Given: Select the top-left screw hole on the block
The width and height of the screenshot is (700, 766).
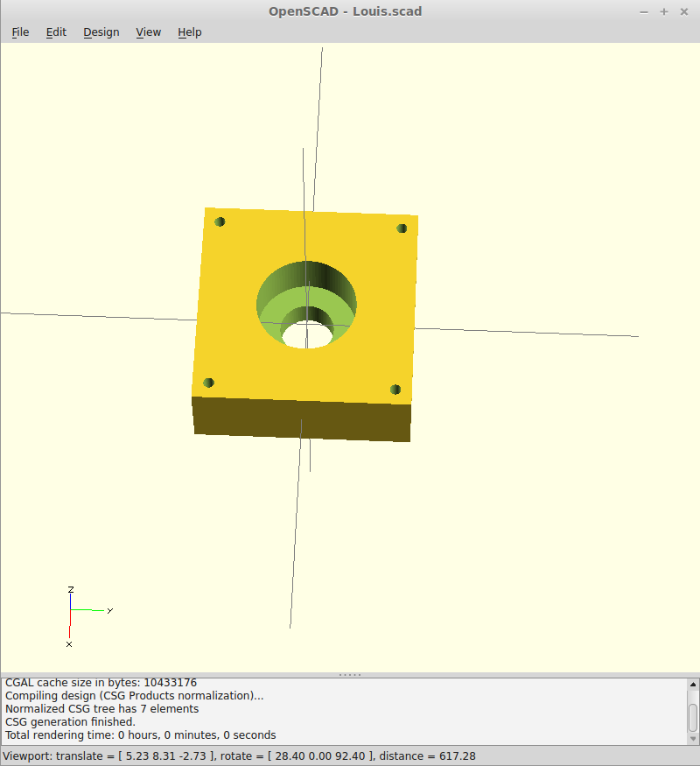Looking at the screenshot, I should pos(220,221).
